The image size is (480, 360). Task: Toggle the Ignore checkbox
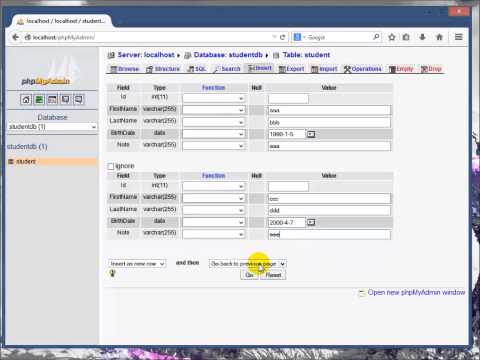click(111, 166)
